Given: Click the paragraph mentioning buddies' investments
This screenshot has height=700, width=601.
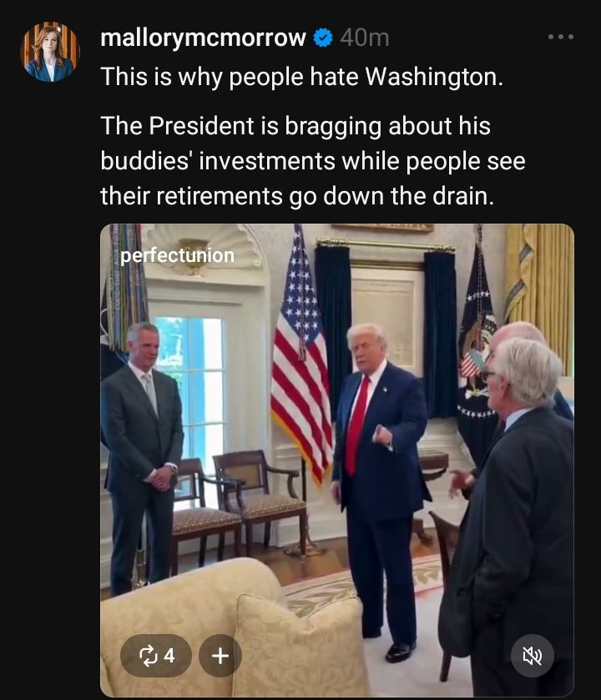Looking at the screenshot, I should click(313, 161).
